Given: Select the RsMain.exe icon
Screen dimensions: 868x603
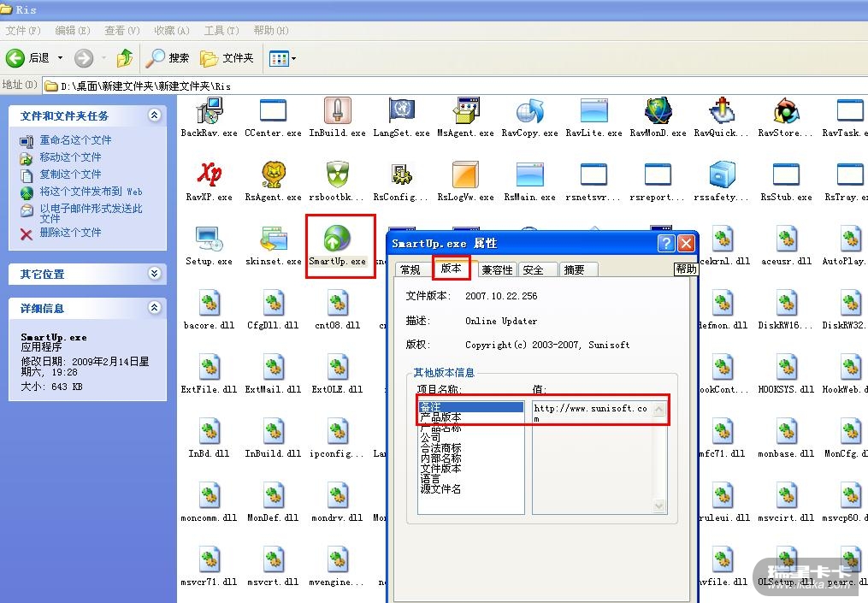Looking at the screenshot, I should tap(529, 174).
